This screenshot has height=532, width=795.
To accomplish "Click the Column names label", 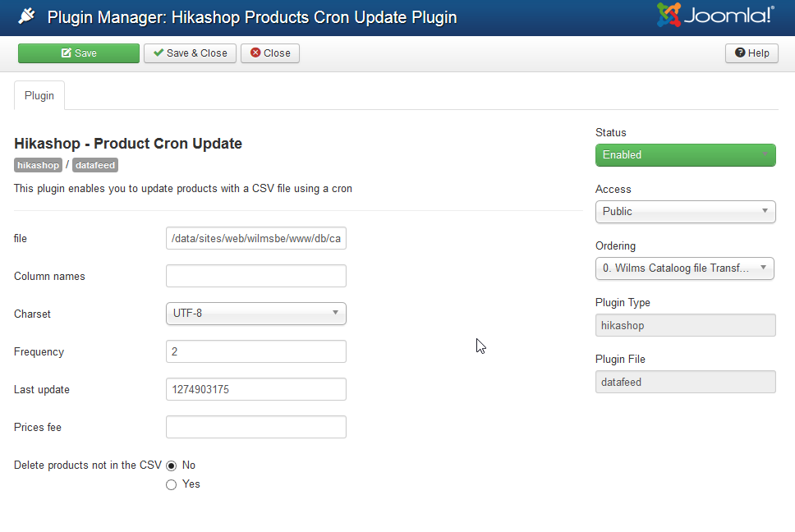I will (49, 277).
